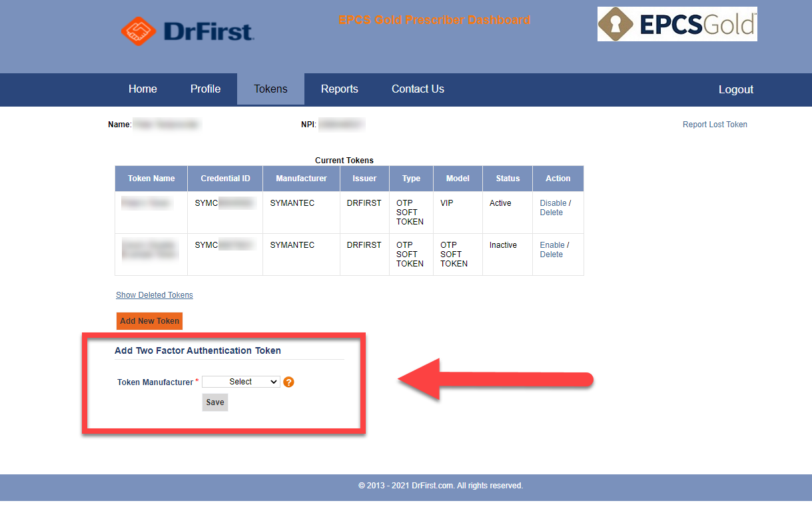Open the Reports menu item
The height and width of the screenshot is (515, 812).
click(340, 89)
